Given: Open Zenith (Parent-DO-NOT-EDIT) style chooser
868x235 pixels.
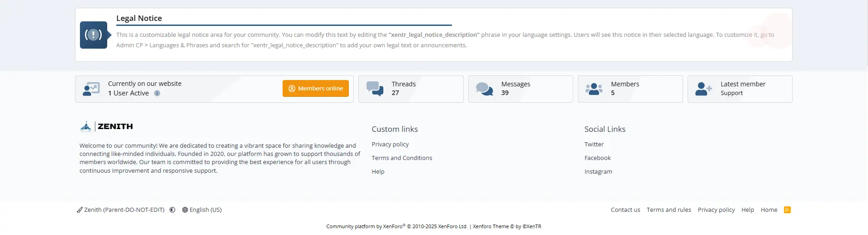Looking at the screenshot, I should (121, 210).
